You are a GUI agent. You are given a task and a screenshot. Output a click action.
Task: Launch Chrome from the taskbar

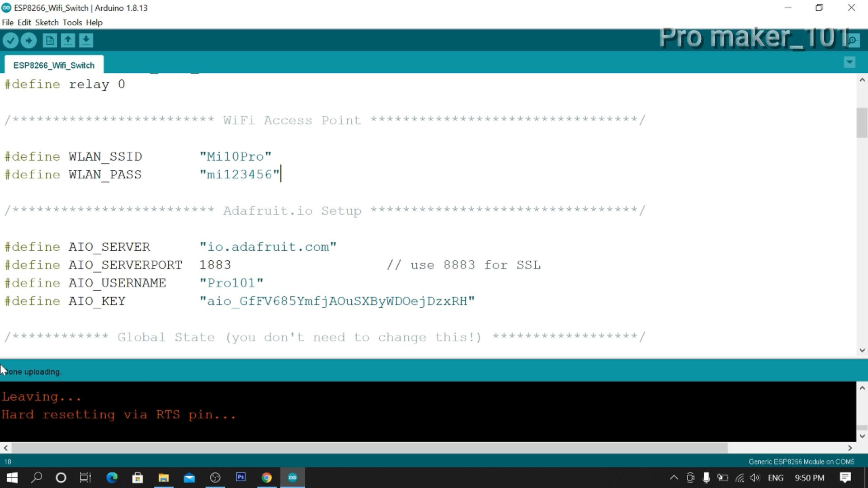click(267, 478)
